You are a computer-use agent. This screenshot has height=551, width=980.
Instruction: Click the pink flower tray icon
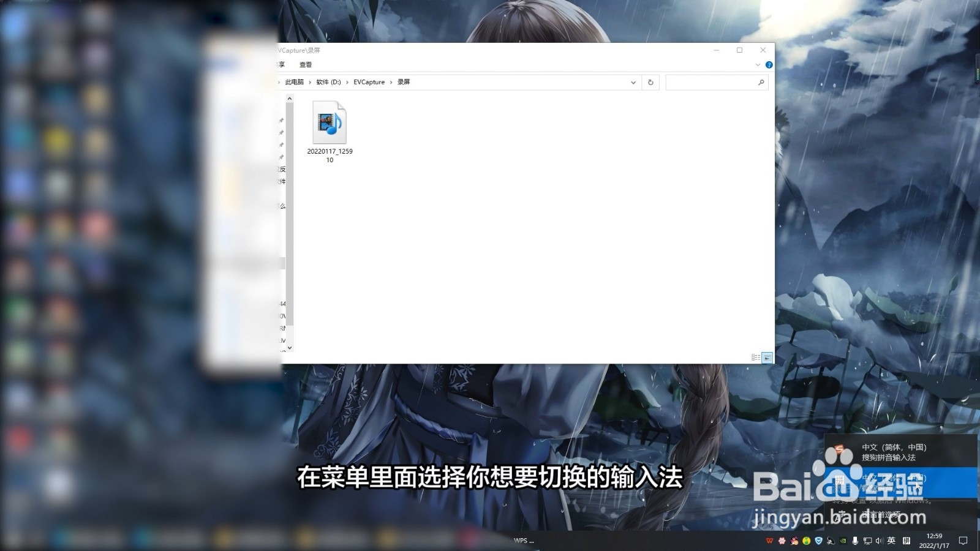782,541
